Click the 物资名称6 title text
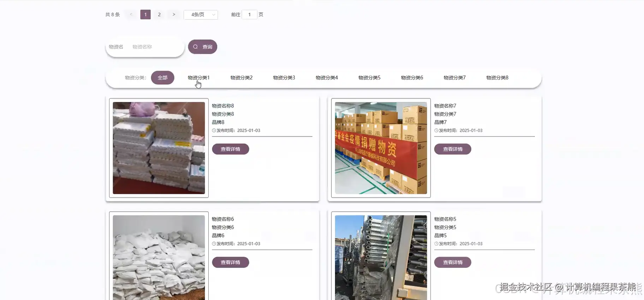Image resolution: width=644 pixels, height=300 pixels. [223, 219]
